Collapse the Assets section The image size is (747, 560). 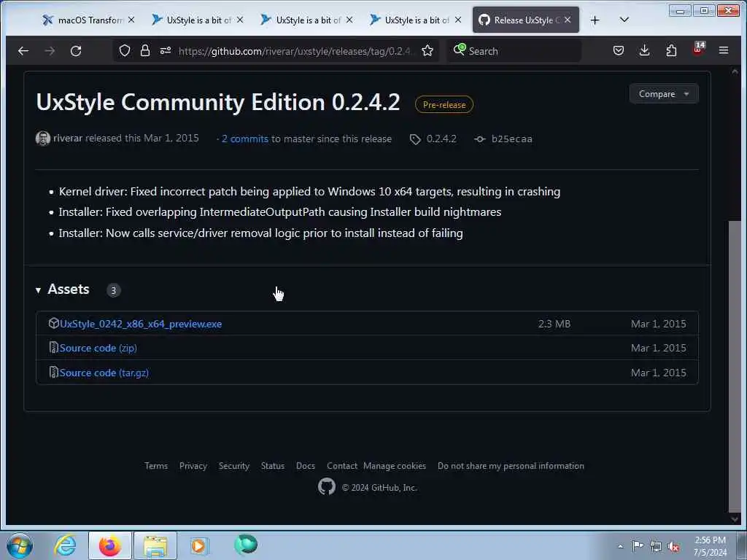click(x=63, y=289)
